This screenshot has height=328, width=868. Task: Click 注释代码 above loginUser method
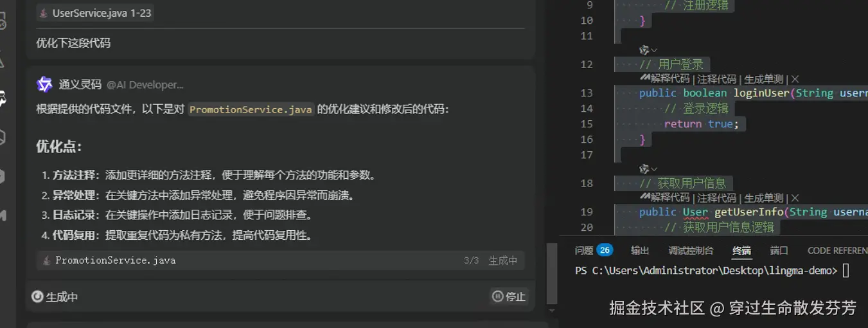716,79
